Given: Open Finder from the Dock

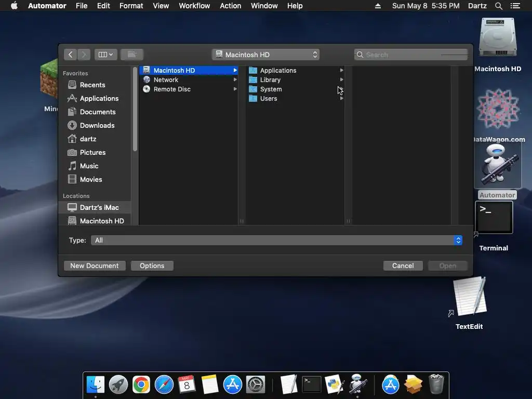Looking at the screenshot, I should click(x=96, y=384).
